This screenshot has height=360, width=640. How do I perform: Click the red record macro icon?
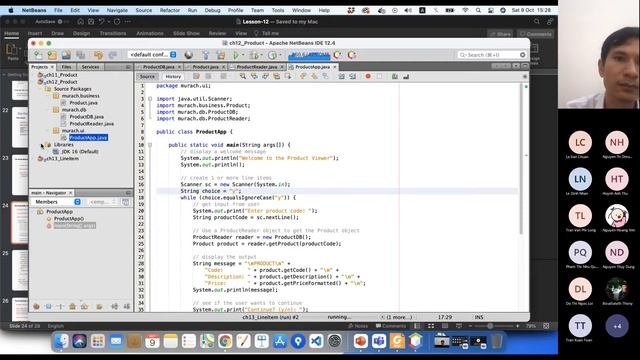368,76
